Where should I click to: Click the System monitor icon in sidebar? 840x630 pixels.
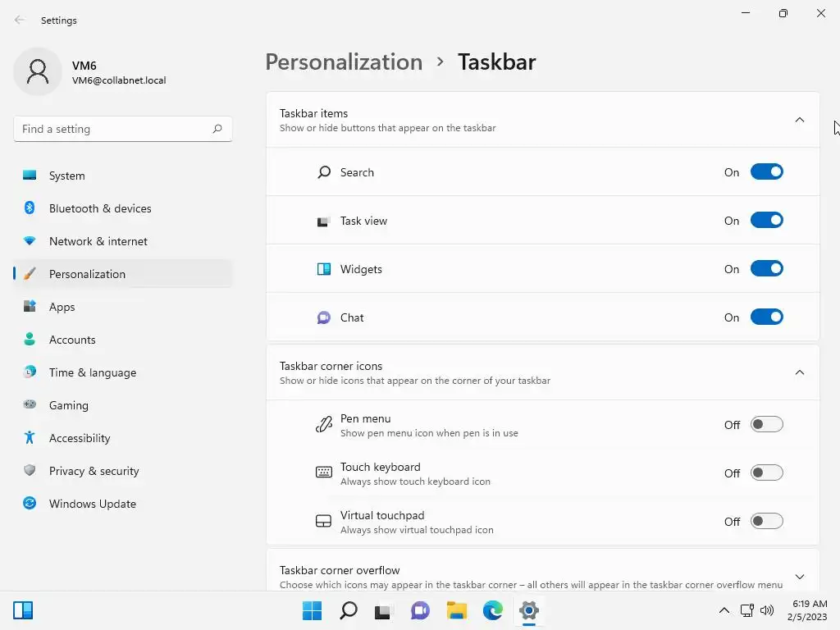pos(30,176)
